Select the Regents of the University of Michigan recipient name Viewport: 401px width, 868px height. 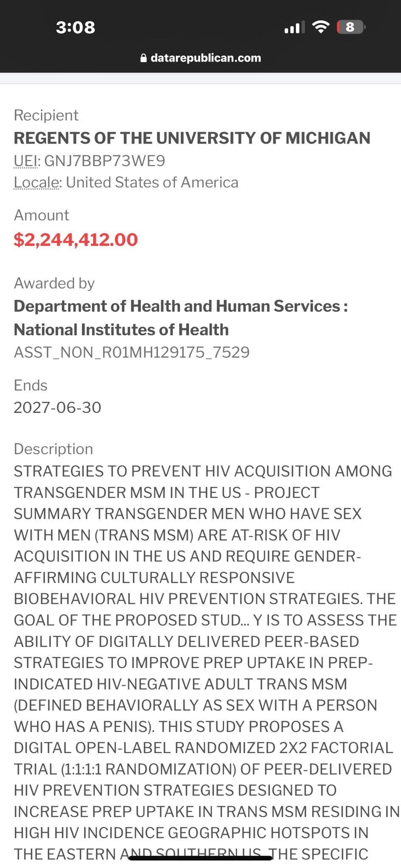(192, 138)
